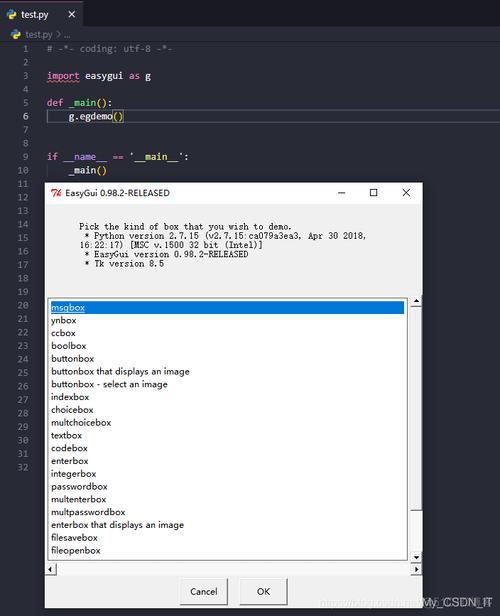The height and width of the screenshot is (616, 500).
Task: Click line number 6 in the editor gutter
Action: pyautogui.click(x=26, y=116)
